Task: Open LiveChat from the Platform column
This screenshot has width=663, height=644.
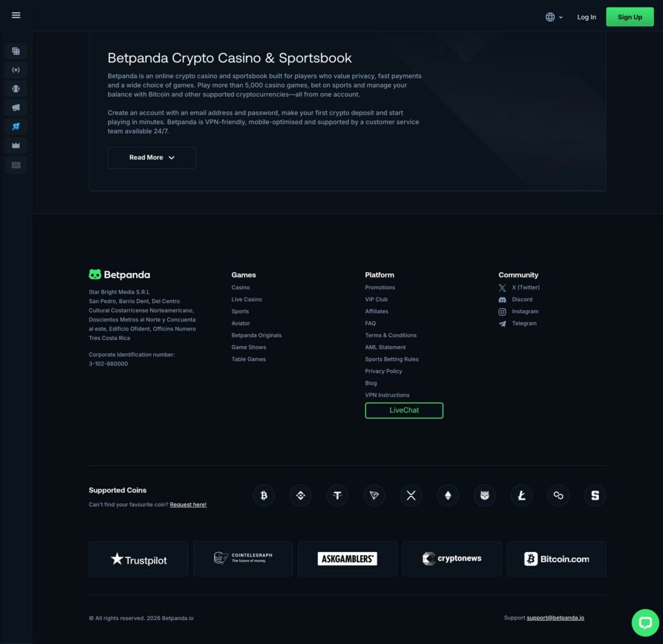Action: 404,410
